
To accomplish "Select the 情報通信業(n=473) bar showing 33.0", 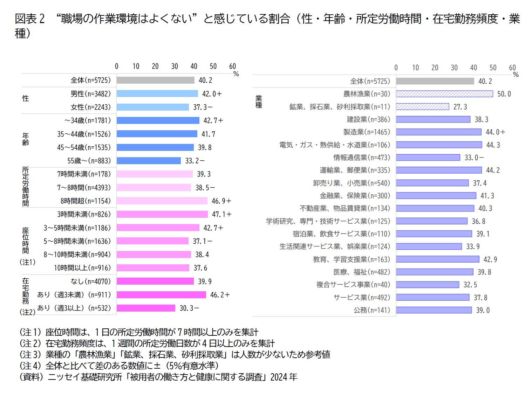I will (x=428, y=158).
